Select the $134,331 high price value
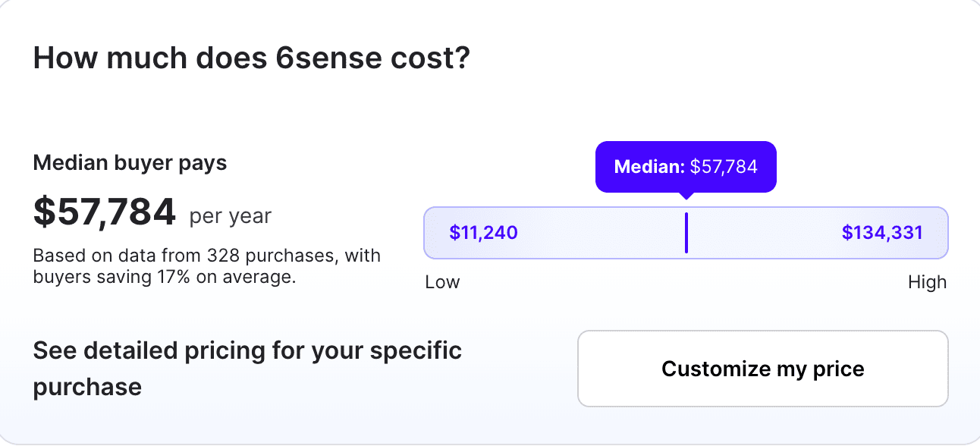Viewport: 980px width, 446px height. (882, 233)
